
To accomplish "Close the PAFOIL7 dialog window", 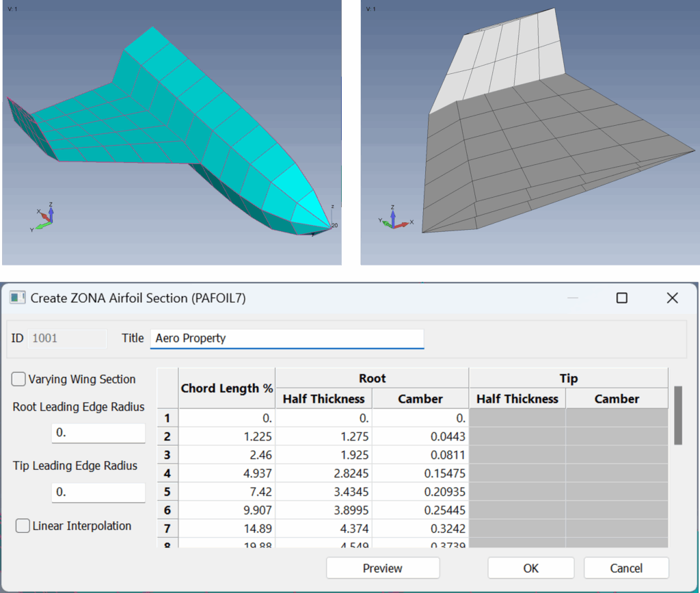I will (x=672, y=298).
